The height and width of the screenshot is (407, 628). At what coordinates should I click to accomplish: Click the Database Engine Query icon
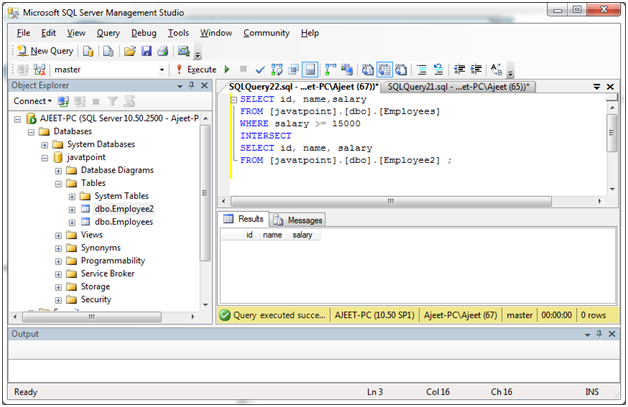88,51
